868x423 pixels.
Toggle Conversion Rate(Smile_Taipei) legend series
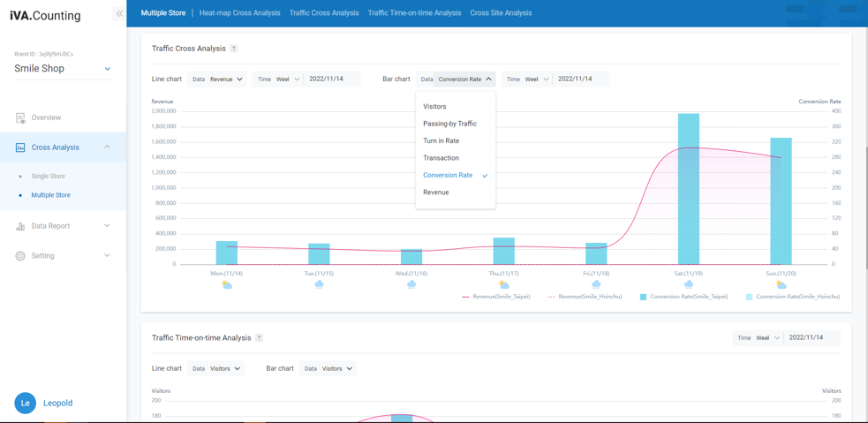683,297
